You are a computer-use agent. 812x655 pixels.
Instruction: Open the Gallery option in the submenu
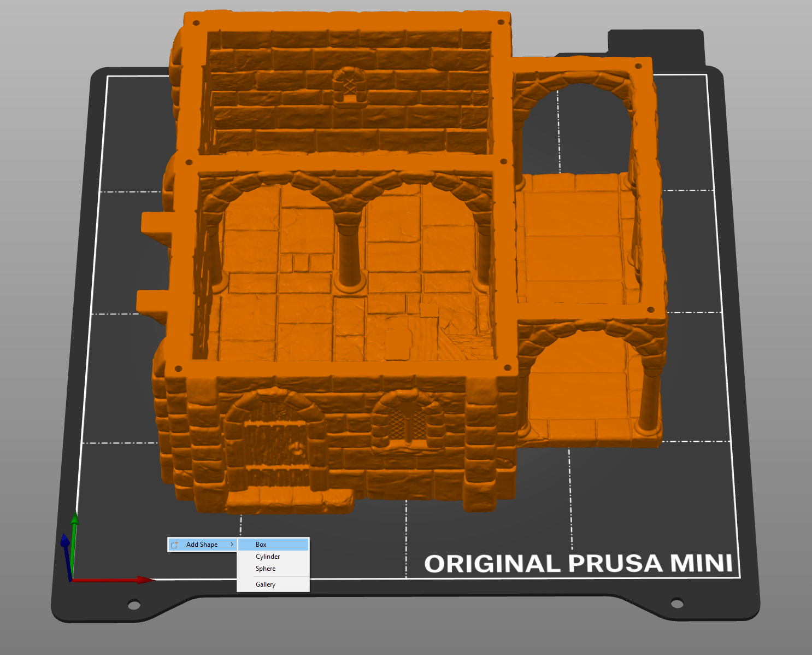pos(273,584)
